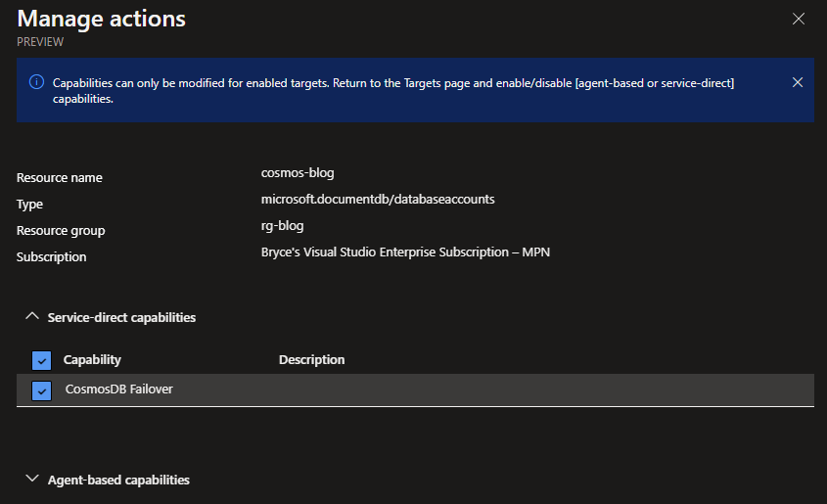Select the CosmosDB Failover row text
827x504 pixels.
[118, 389]
